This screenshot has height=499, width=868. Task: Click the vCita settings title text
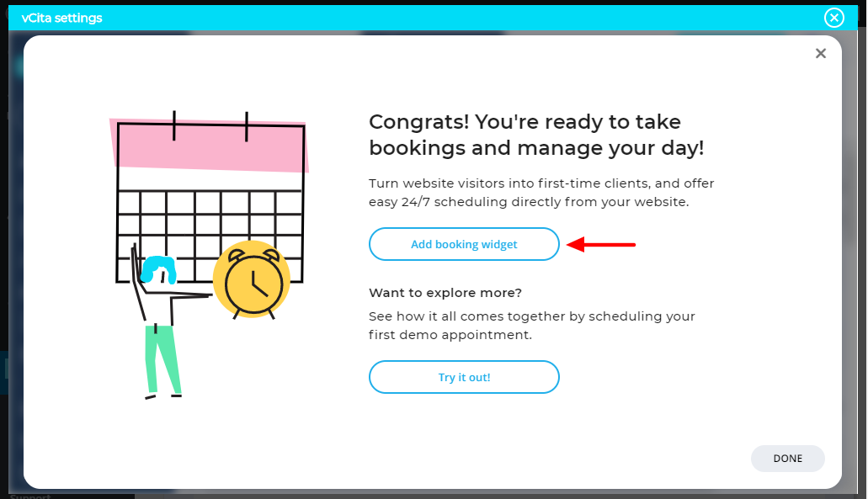[x=62, y=18]
